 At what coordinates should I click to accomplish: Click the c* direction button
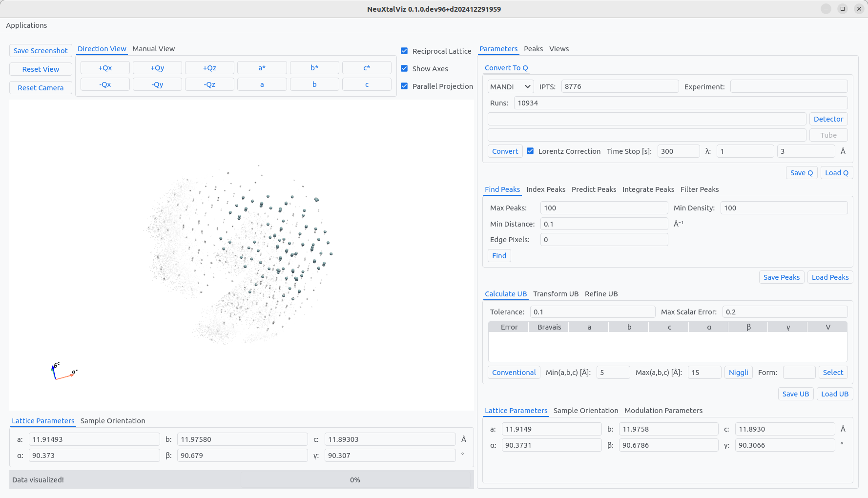pyautogui.click(x=367, y=68)
